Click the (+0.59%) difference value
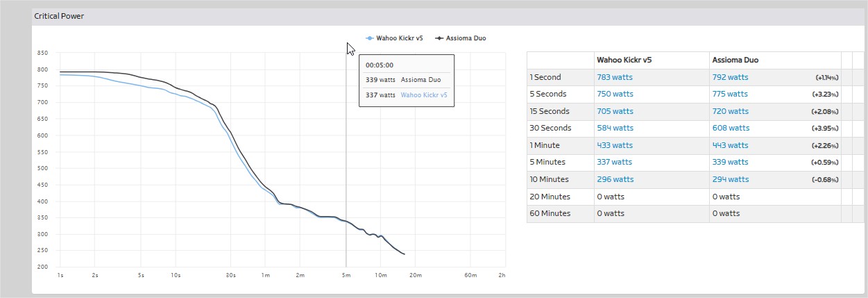The image size is (868, 298). coord(825,163)
